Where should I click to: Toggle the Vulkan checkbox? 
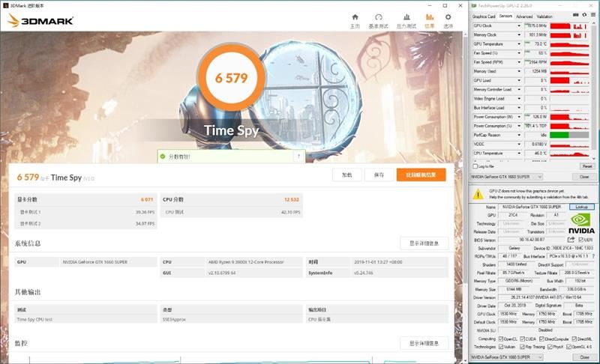pyautogui.click(x=501, y=347)
